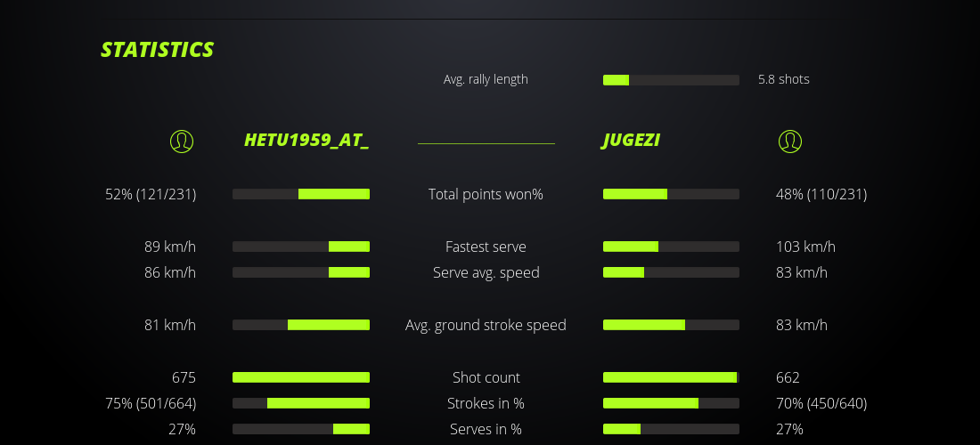
Task: Click the 5.8 shots value
Action: 784,79
